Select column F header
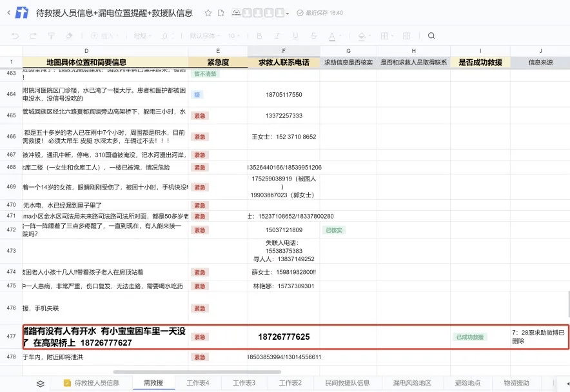The width and height of the screenshot is (570, 392). click(284, 51)
